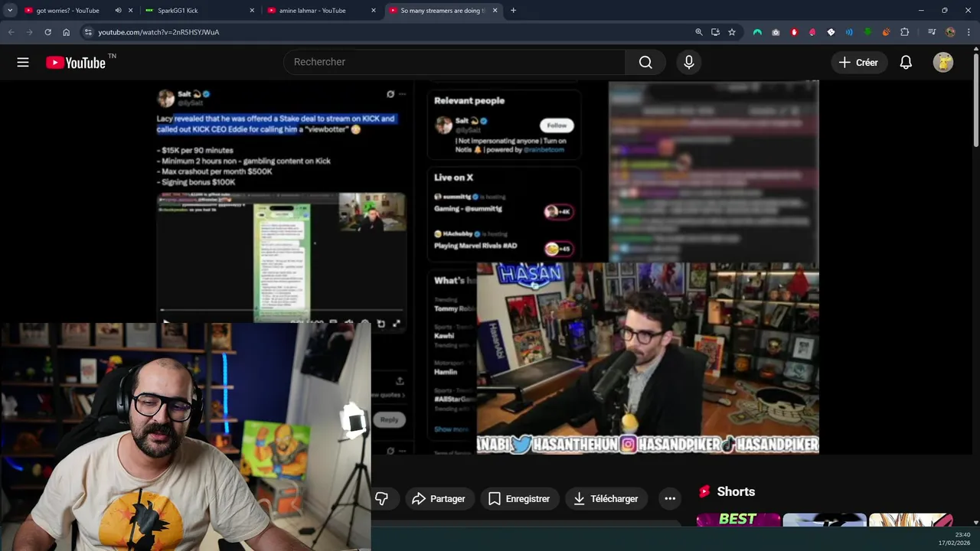Close the 'amine lahmar' tab
The width and height of the screenshot is (980, 551).
[374, 11]
